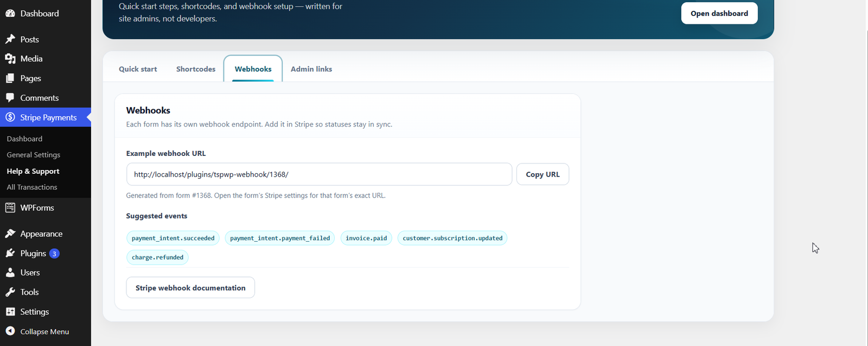
Task: Open the Appearance menu
Action: tap(41, 234)
